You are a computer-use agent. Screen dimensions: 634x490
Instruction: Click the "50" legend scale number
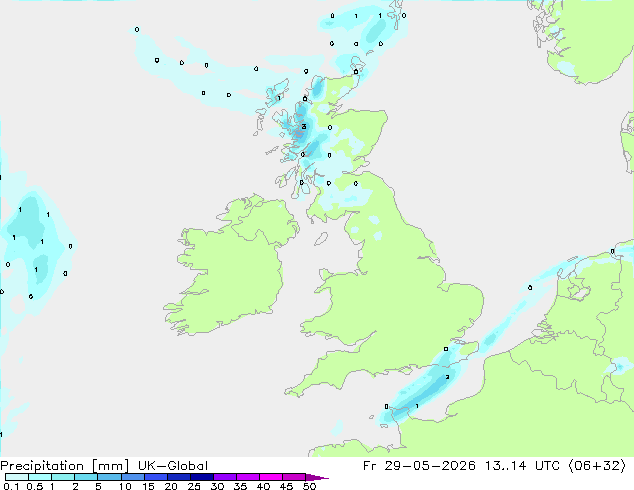click(x=309, y=486)
